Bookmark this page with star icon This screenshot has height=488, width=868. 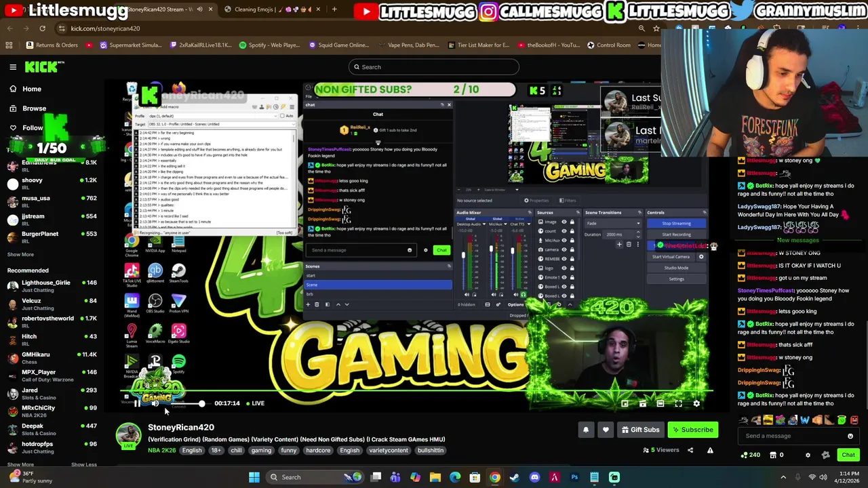pos(656,28)
